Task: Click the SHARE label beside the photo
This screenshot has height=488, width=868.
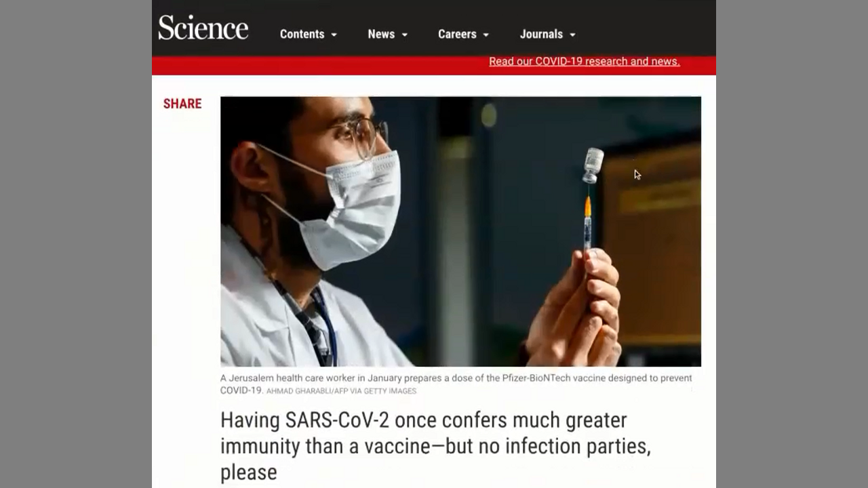Action: point(182,104)
